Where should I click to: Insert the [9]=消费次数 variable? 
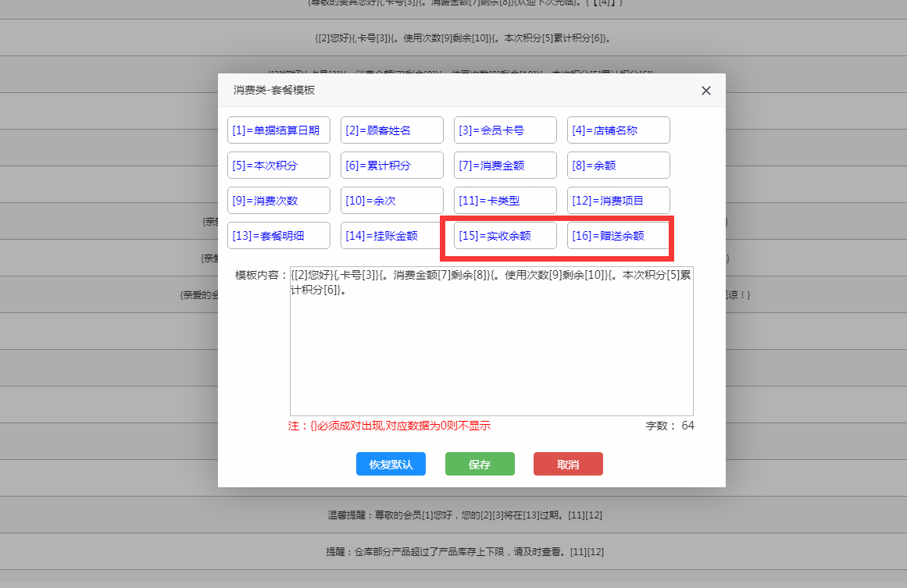(279, 201)
